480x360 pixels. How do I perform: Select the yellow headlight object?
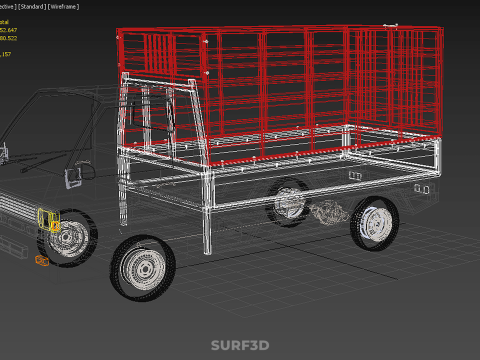48,219
